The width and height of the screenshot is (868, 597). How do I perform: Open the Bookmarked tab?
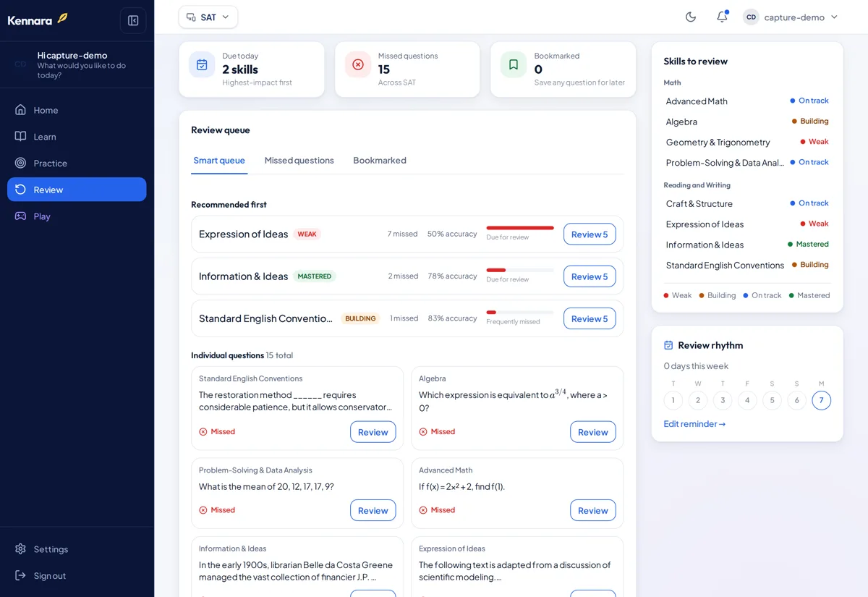click(380, 161)
